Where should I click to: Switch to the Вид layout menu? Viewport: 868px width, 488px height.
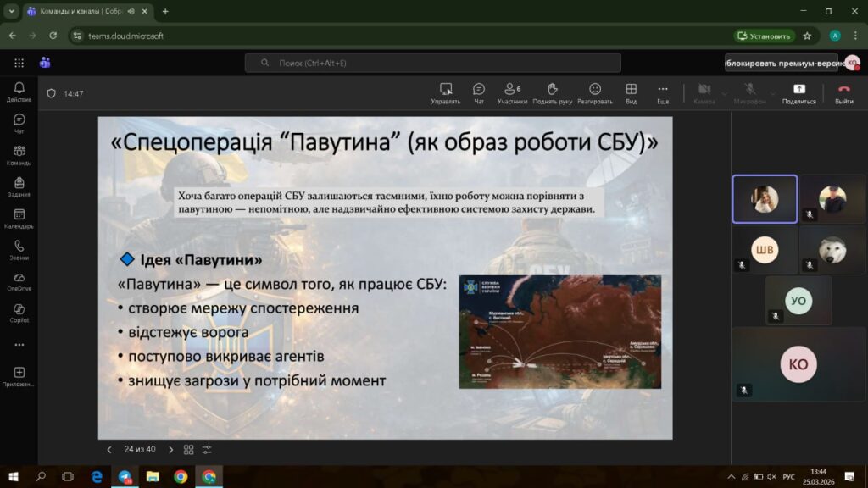click(631, 90)
